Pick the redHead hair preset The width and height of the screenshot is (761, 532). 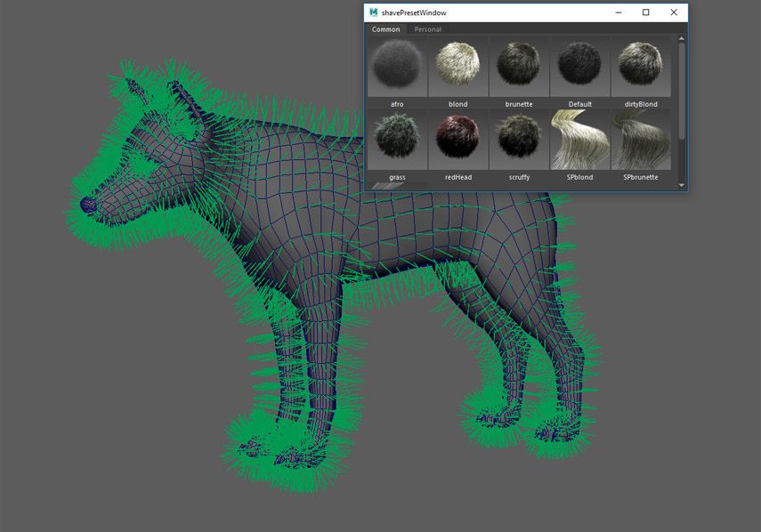[x=457, y=140]
